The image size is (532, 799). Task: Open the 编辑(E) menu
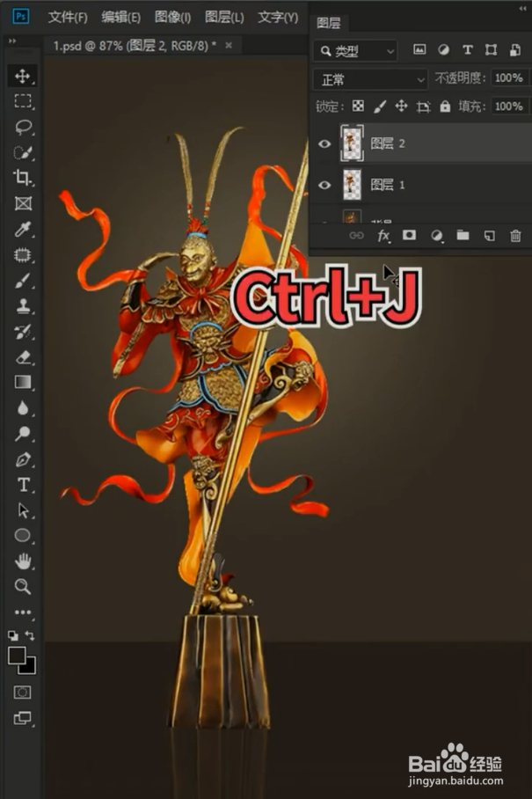click(120, 18)
